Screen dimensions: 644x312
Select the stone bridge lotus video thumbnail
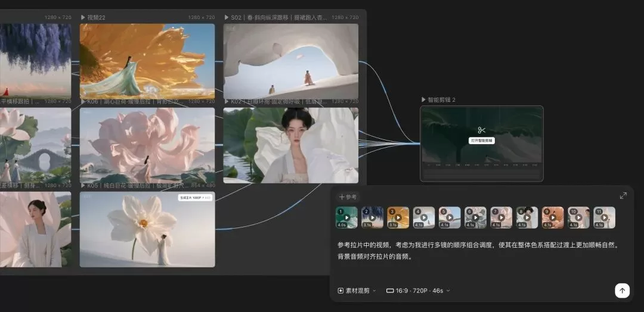click(35, 145)
